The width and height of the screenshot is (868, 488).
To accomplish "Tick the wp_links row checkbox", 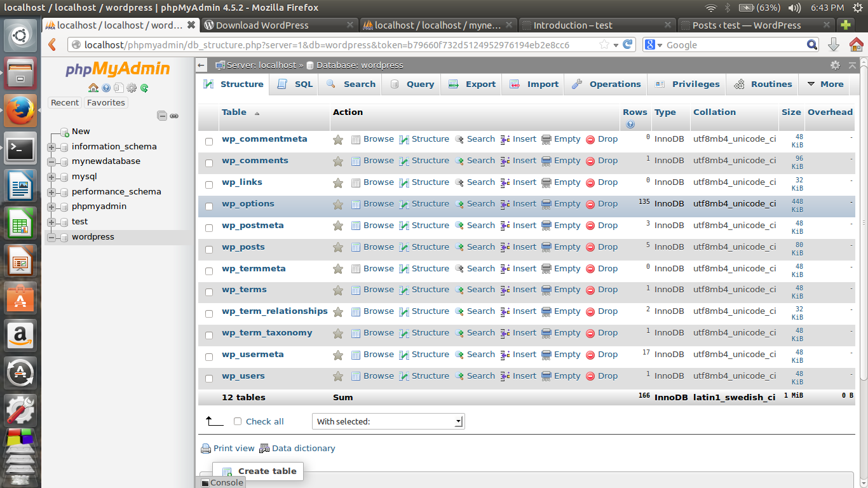I will point(209,185).
